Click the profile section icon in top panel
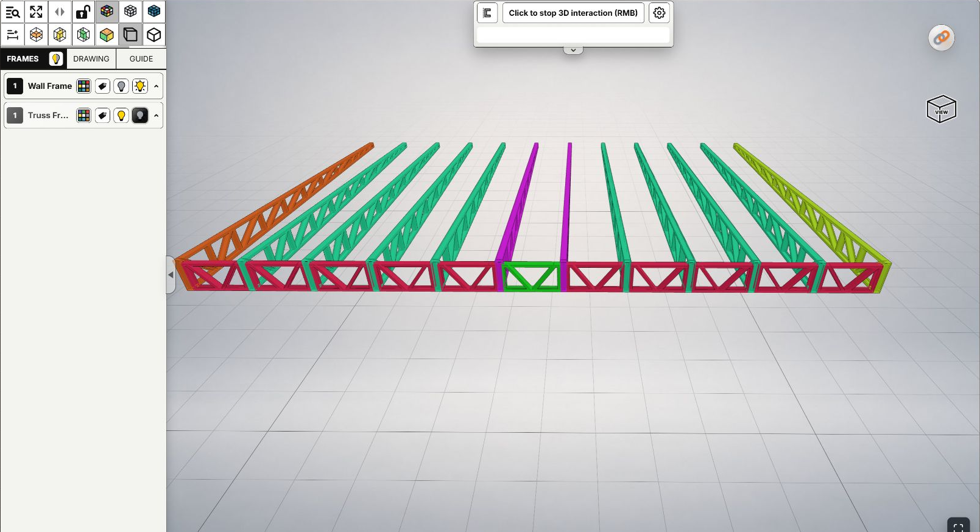 pos(487,13)
